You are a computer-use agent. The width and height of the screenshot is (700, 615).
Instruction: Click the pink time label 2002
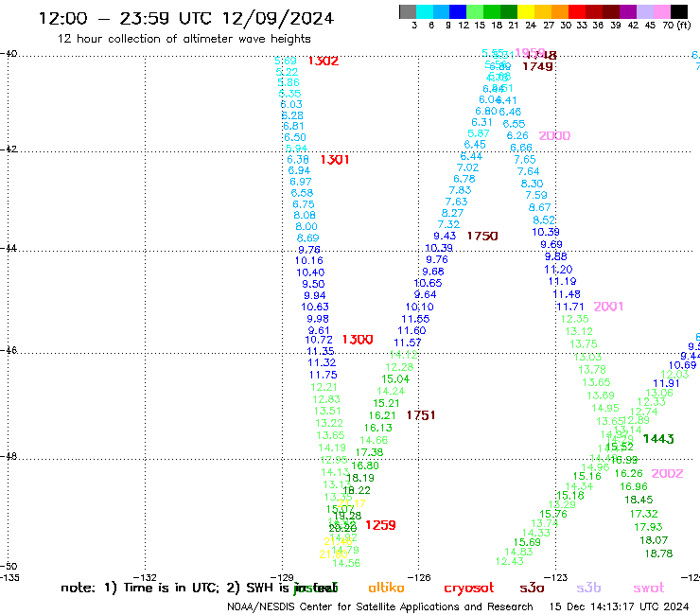pyautogui.click(x=668, y=473)
